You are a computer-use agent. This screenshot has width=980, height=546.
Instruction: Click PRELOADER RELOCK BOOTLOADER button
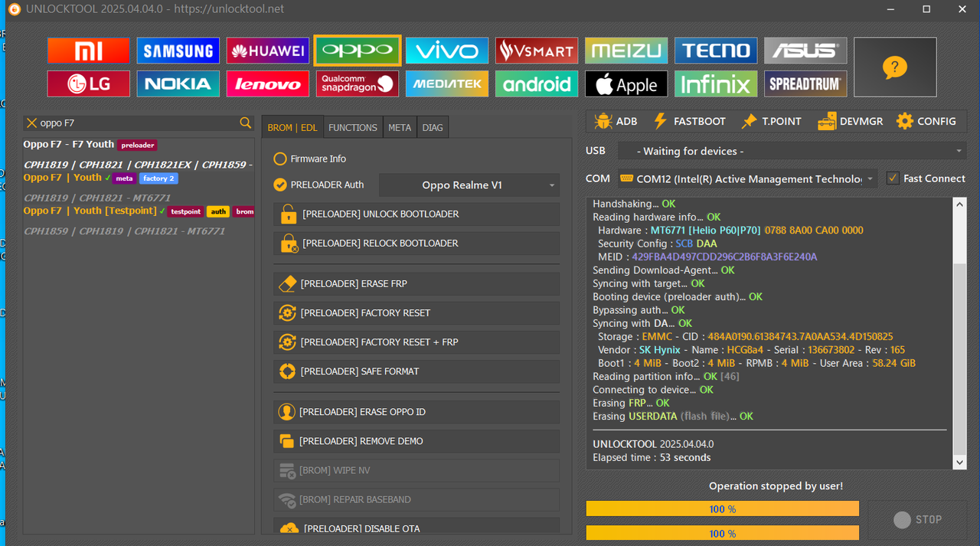pyautogui.click(x=416, y=244)
